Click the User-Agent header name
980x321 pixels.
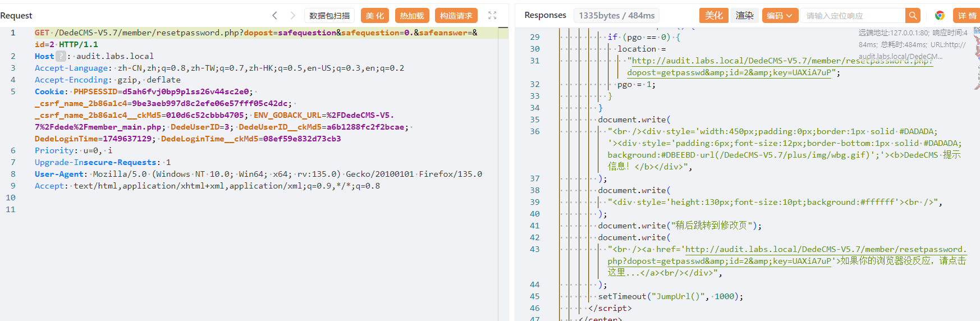[x=59, y=174]
